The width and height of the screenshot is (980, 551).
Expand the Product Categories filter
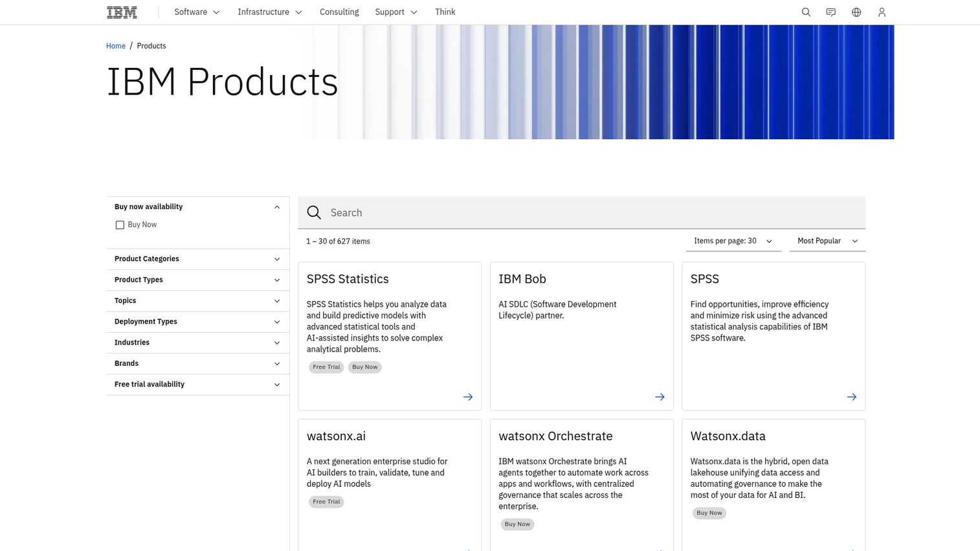click(197, 259)
